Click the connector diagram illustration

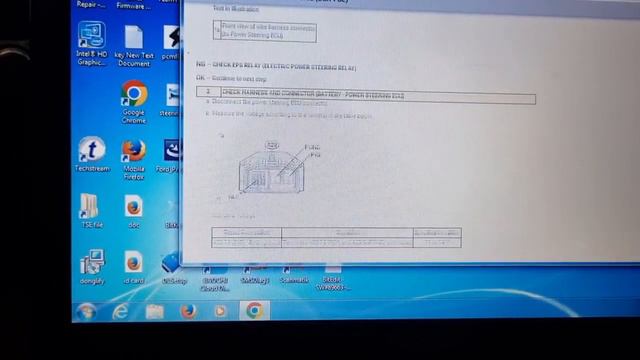[271, 168]
